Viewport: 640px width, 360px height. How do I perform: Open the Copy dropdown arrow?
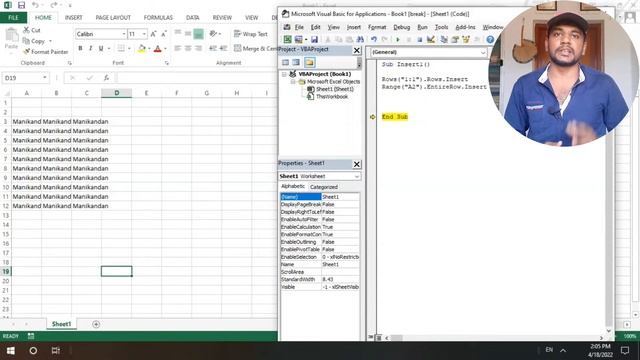(50, 41)
